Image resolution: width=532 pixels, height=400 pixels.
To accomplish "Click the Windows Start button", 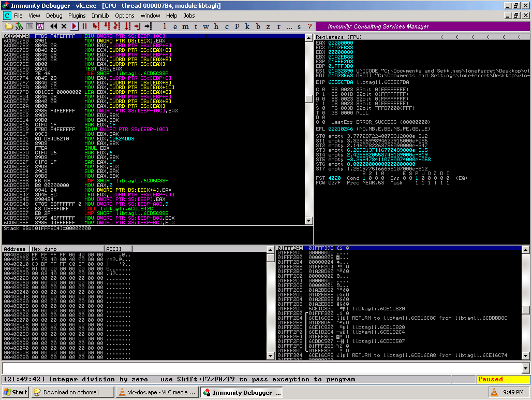I will [x=16, y=392].
